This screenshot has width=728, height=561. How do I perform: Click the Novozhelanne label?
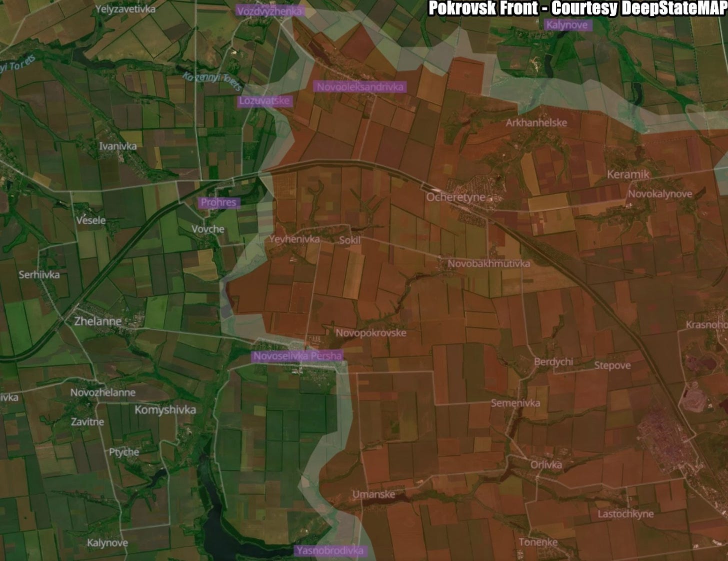102,392
